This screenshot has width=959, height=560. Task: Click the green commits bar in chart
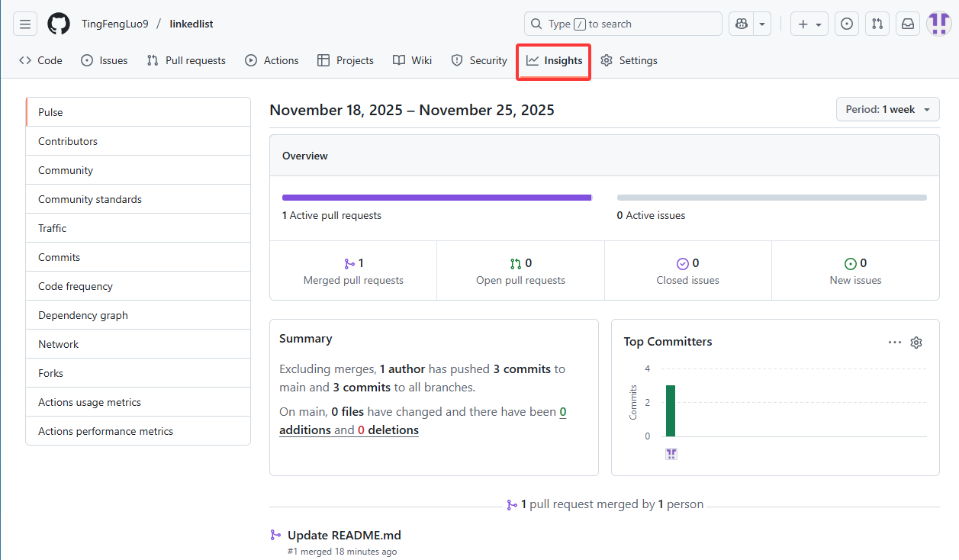pyautogui.click(x=671, y=410)
